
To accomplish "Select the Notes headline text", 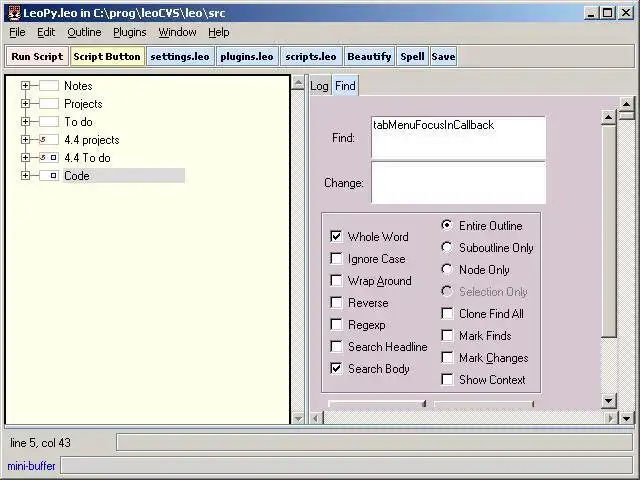I will click(x=78, y=86).
